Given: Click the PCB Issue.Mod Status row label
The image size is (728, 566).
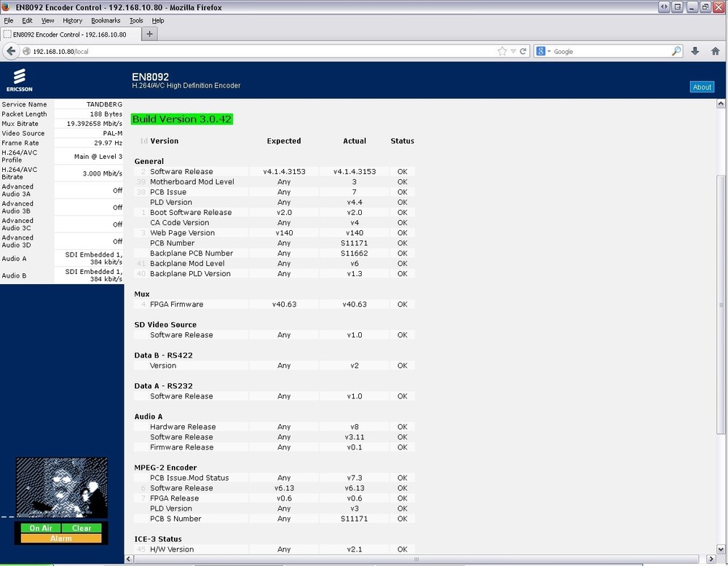Looking at the screenshot, I should coord(189,478).
